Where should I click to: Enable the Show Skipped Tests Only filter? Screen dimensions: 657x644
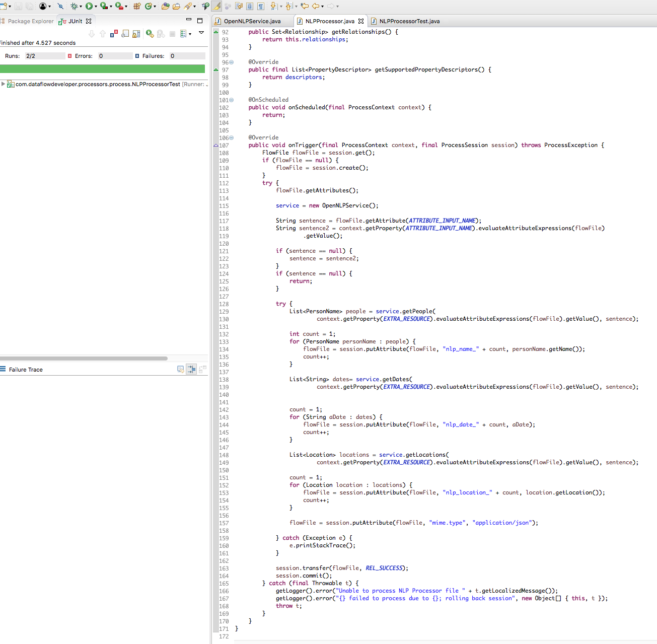click(x=125, y=34)
